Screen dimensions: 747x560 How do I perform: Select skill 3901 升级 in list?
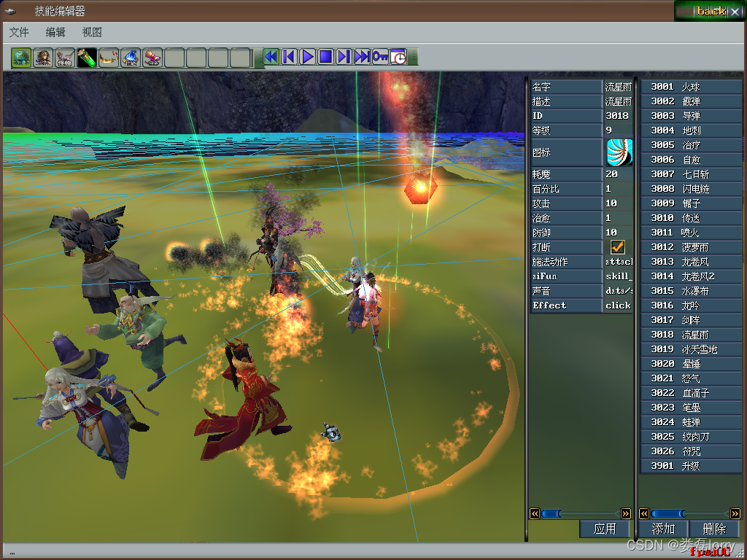pos(692,466)
